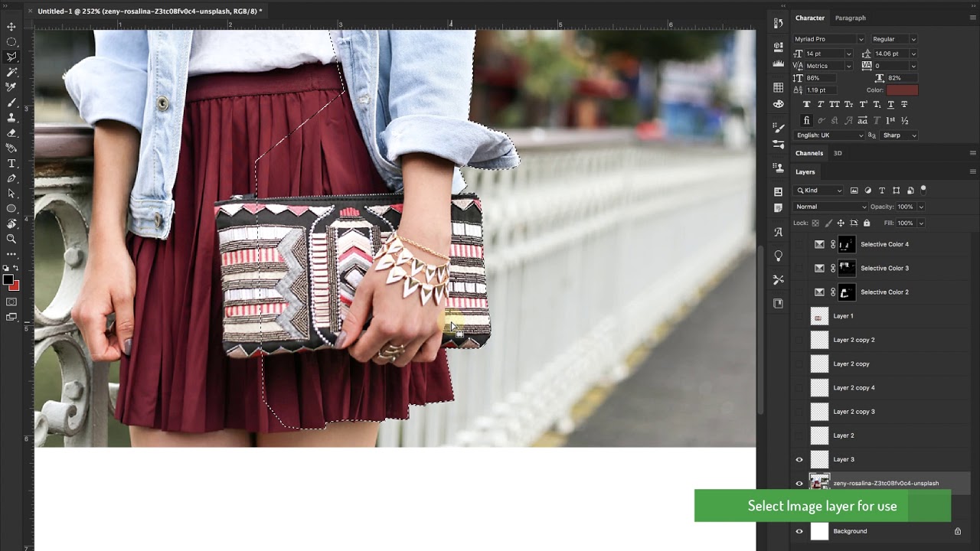Select the Layer 1 thumbnail

point(819,316)
